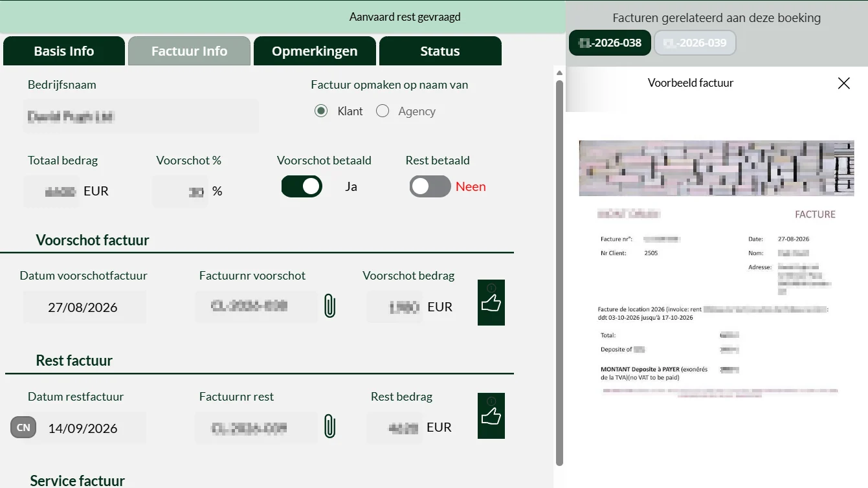Click the CN badge next to Datum restfactuur
This screenshot has width=868, height=488.
[23, 427]
